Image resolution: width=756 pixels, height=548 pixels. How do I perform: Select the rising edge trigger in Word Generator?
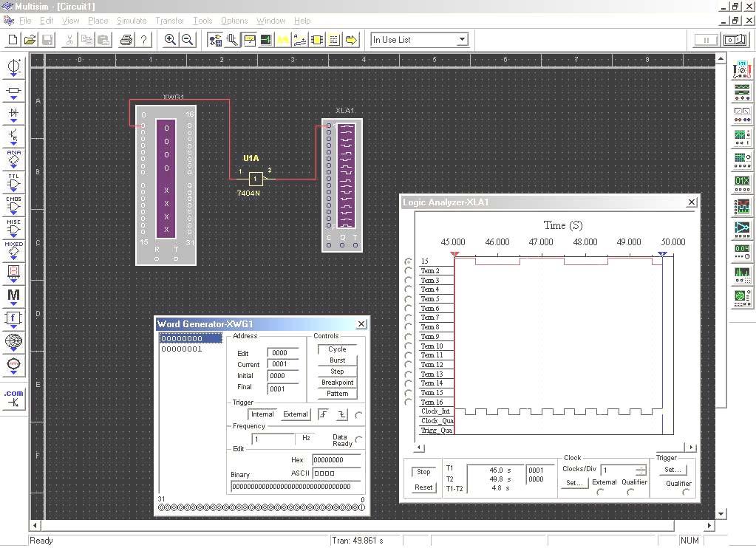(324, 414)
